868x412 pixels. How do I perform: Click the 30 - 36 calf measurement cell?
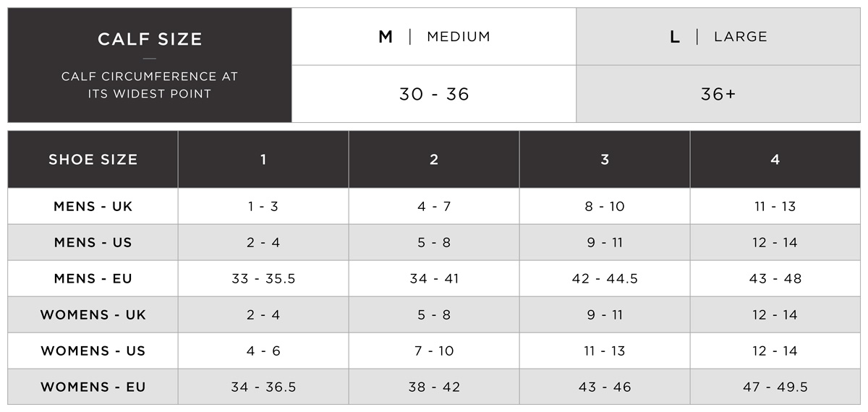[x=434, y=94]
